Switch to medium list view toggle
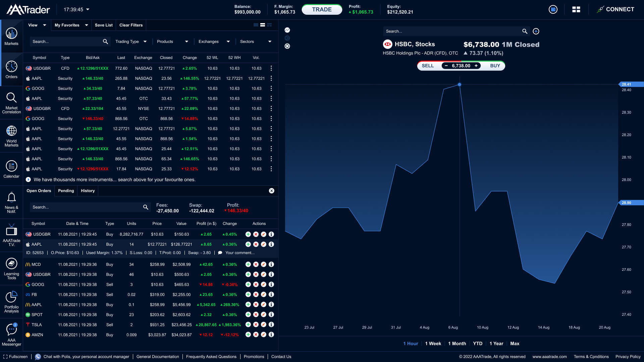Screen dimensions: 644x362 click(263, 25)
